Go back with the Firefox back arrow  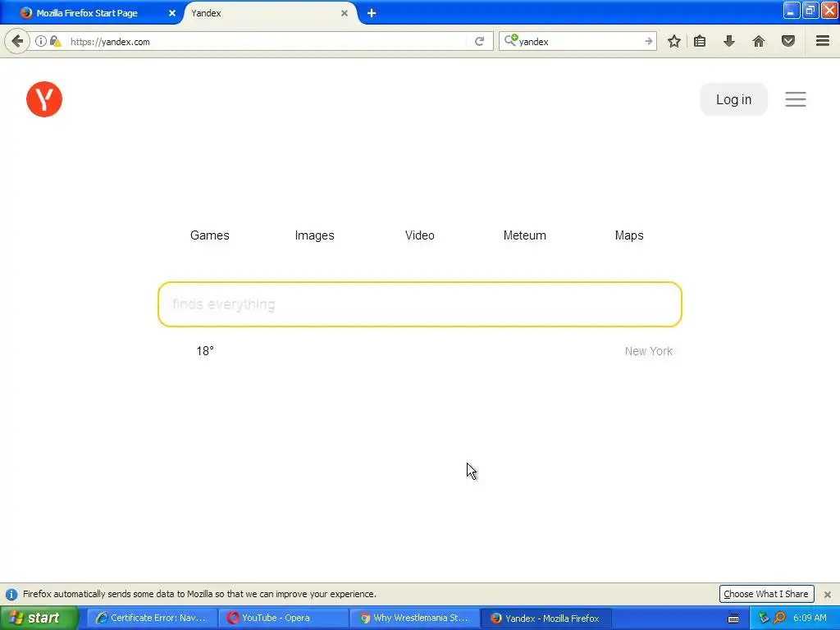pos(17,41)
